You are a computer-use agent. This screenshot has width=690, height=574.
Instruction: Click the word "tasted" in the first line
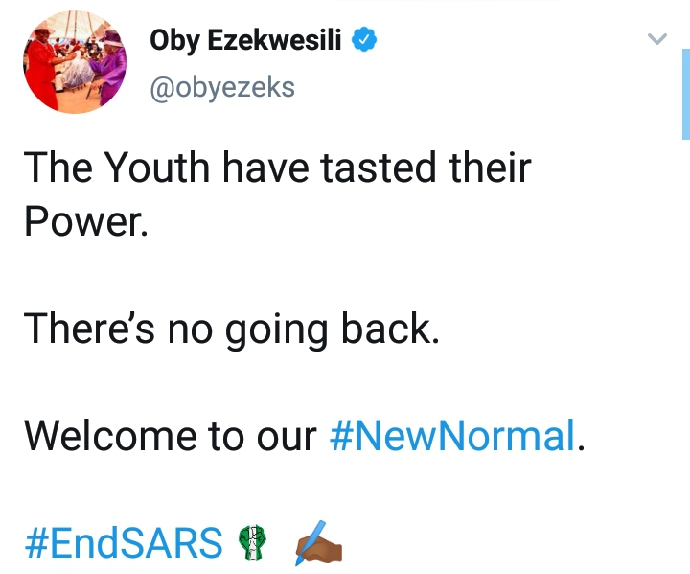coord(378,167)
